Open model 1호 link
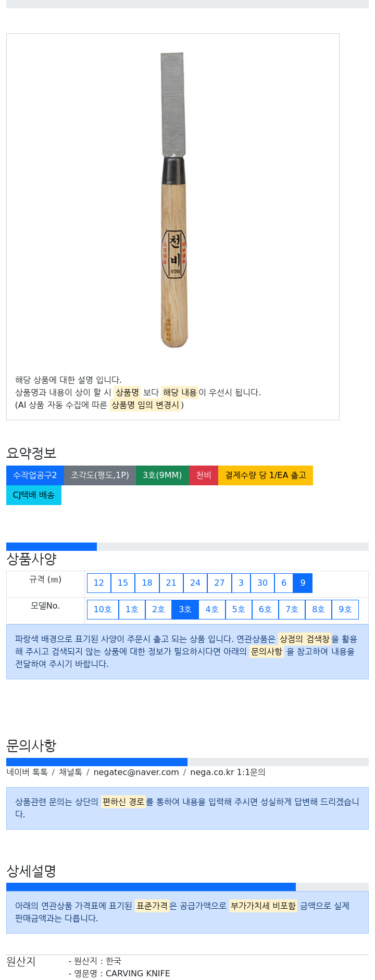The height and width of the screenshot is (980, 375). click(x=132, y=610)
